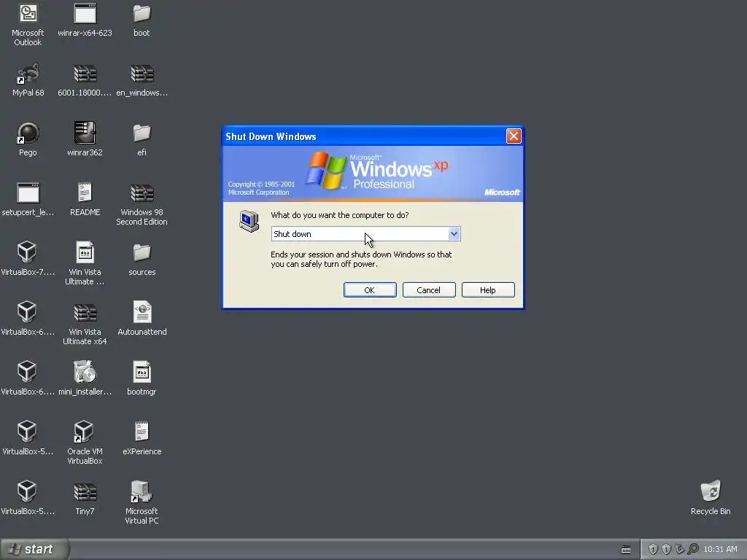Image resolution: width=747 pixels, height=560 pixels.
Task: Select the sources folder icon
Action: point(142,253)
